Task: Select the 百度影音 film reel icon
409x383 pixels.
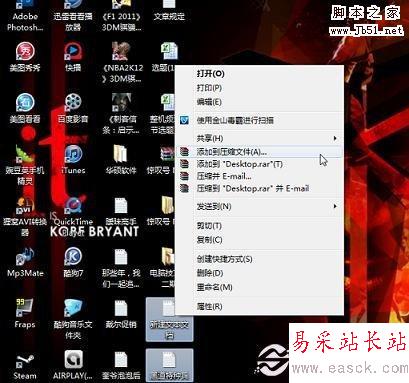Action: tap(73, 103)
